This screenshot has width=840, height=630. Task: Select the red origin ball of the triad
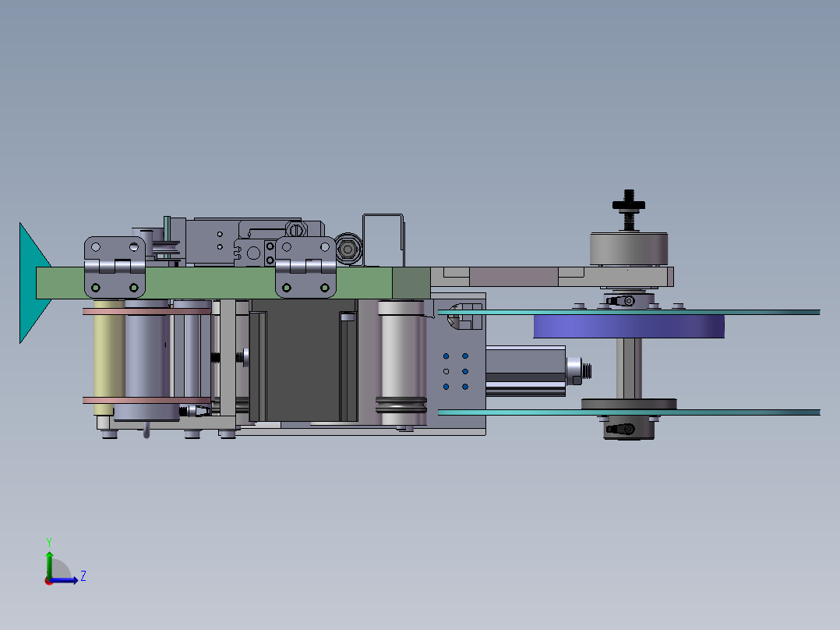tap(48, 581)
